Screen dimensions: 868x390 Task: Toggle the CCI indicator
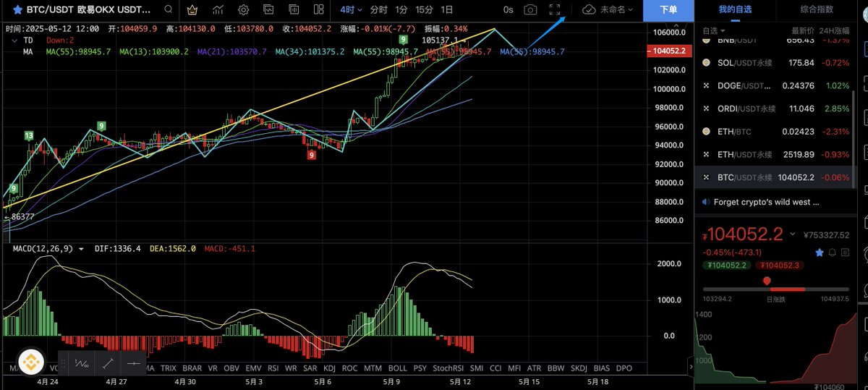click(495, 368)
